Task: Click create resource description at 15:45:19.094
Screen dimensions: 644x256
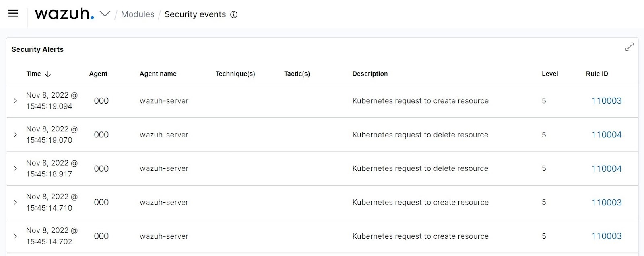Action: pyautogui.click(x=421, y=101)
